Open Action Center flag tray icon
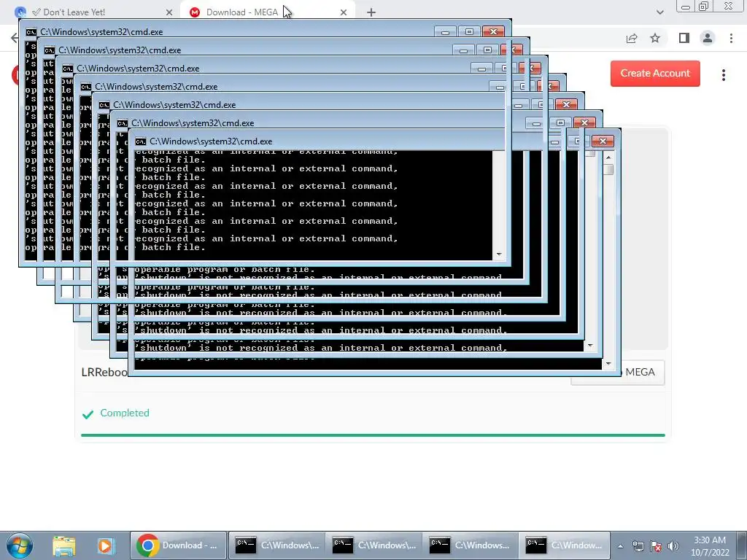This screenshot has width=747, height=560. (656, 546)
